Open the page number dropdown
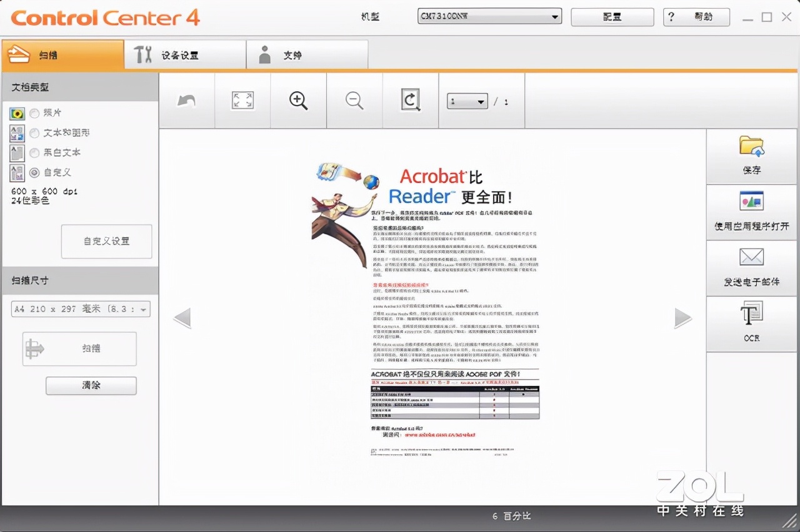This screenshot has height=532, width=800. 467,101
